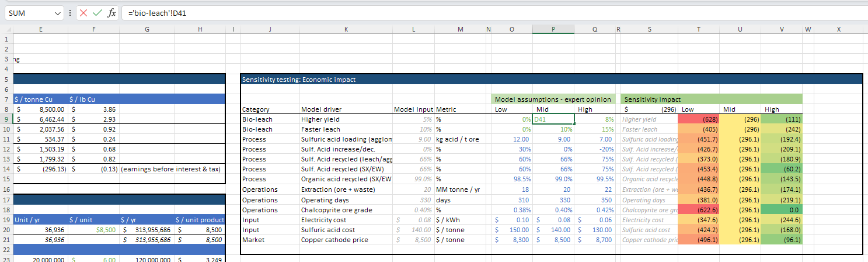Select column K header
The height and width of the screenshot is (262, 868).
[x=345, y=29]
